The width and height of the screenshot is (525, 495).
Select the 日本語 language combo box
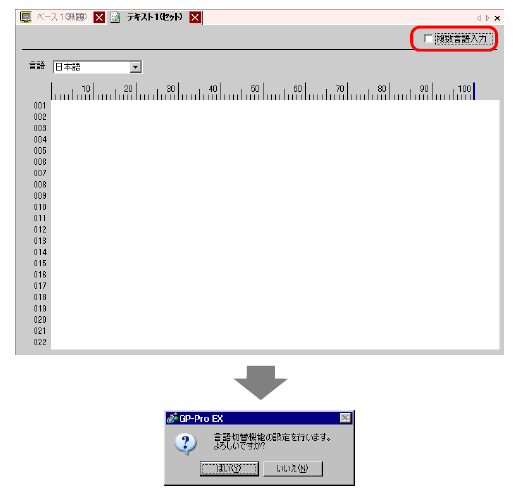tap(97, 67)
